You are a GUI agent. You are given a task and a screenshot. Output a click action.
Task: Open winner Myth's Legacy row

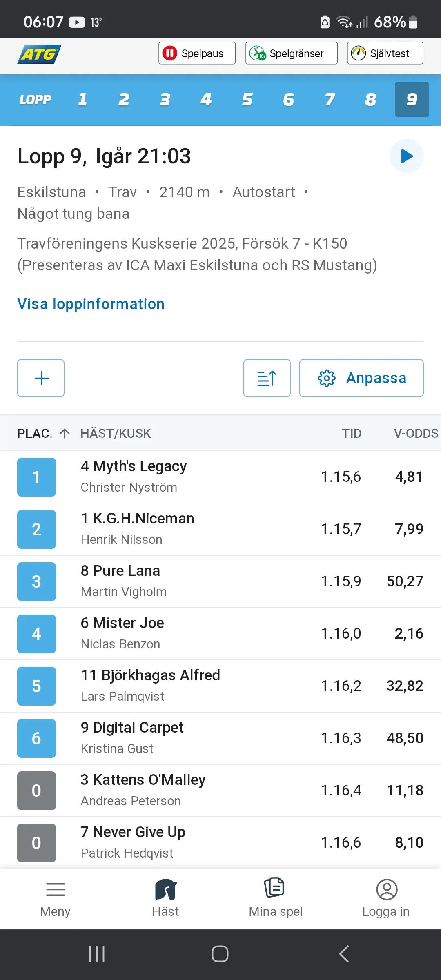click(220, 477)
